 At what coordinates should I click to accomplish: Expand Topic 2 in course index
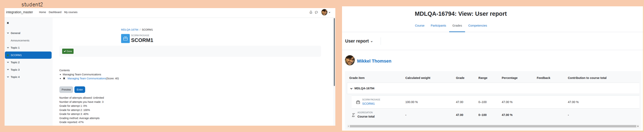tap(8, 62)
